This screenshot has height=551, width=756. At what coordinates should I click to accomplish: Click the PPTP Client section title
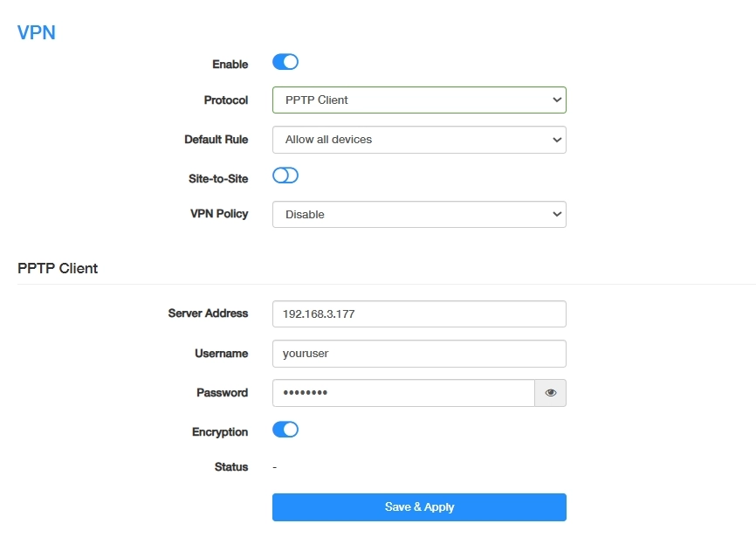click(58, 268)
